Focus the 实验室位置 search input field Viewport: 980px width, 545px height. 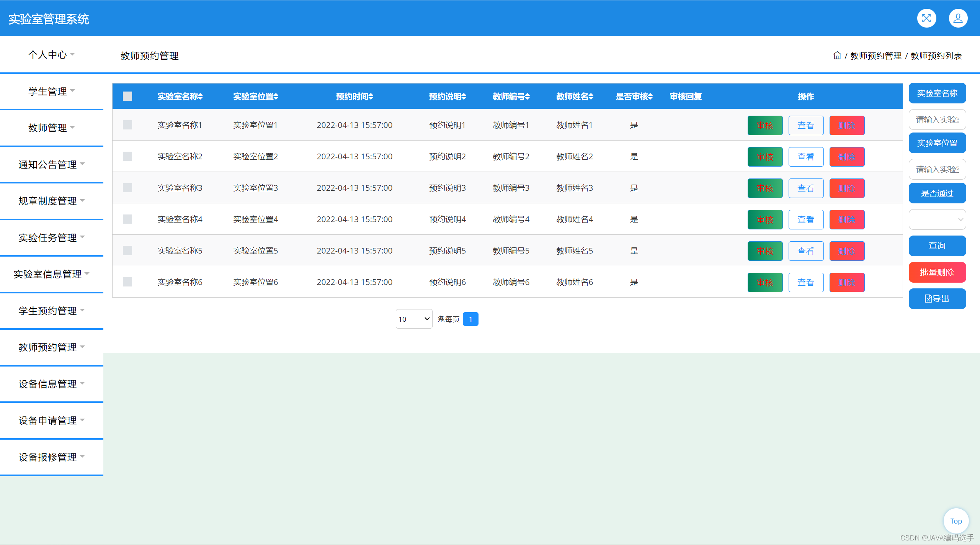(x=937, y=169)
